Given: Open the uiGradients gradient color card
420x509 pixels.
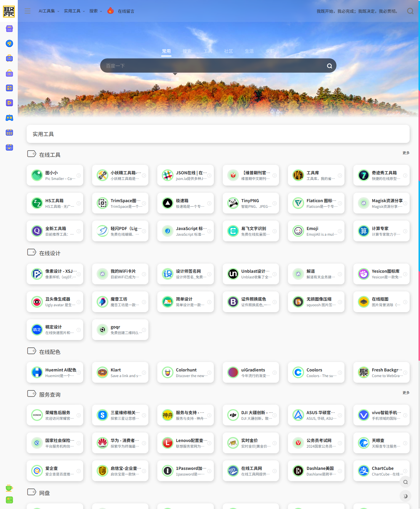Looking at the screenshot, I should click(x=251, y=373).
